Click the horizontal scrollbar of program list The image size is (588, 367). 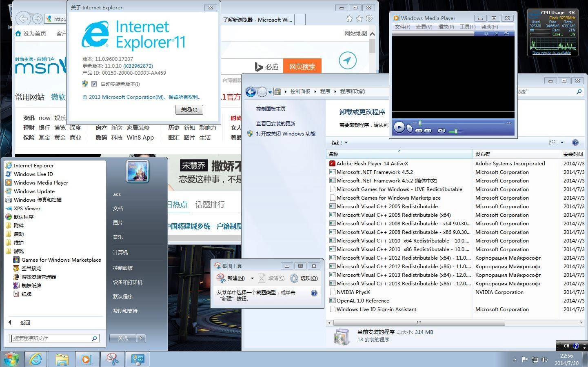[x=419, y=323]
